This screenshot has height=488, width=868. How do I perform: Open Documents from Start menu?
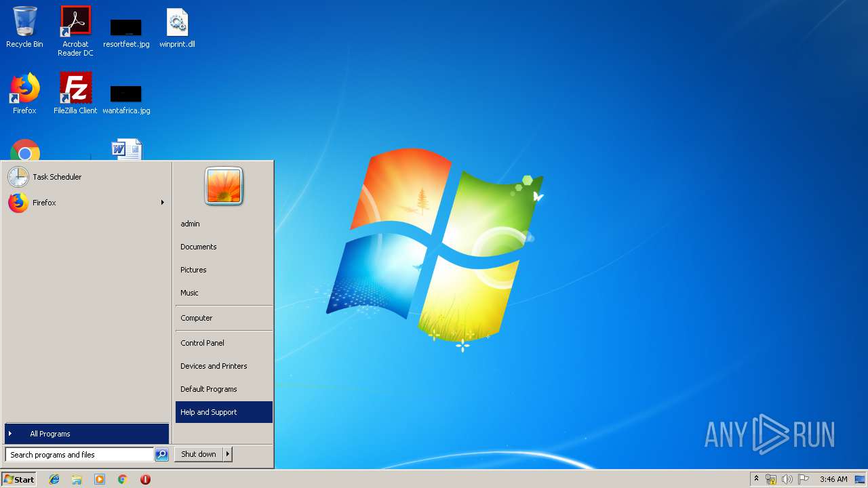point(224,247)
